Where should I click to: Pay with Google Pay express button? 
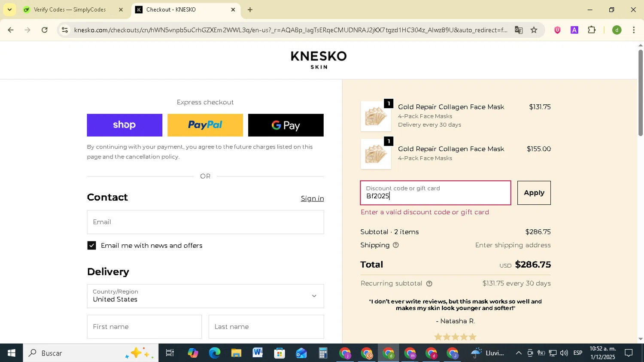click(286, 125)
